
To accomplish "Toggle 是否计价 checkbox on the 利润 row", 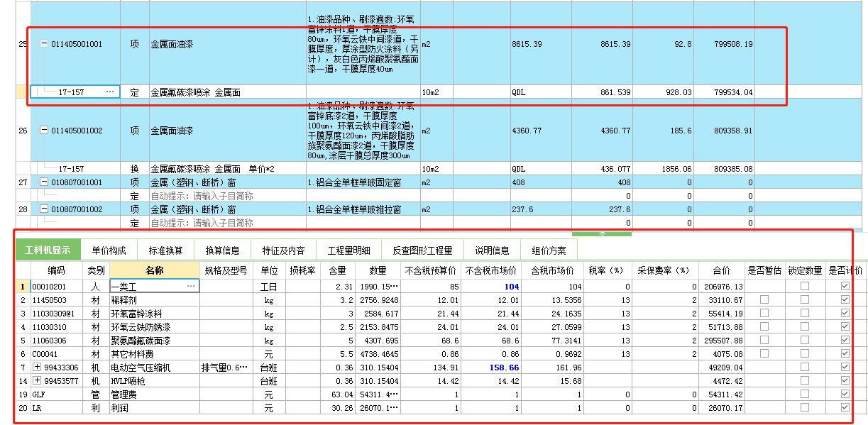I will click(x=845, y=408).
